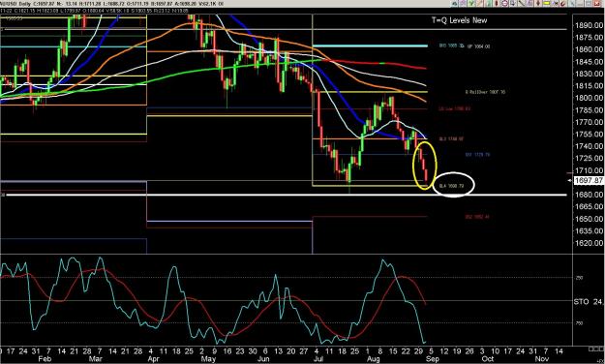Click the STO 24 indicator label

pos(589,301)
